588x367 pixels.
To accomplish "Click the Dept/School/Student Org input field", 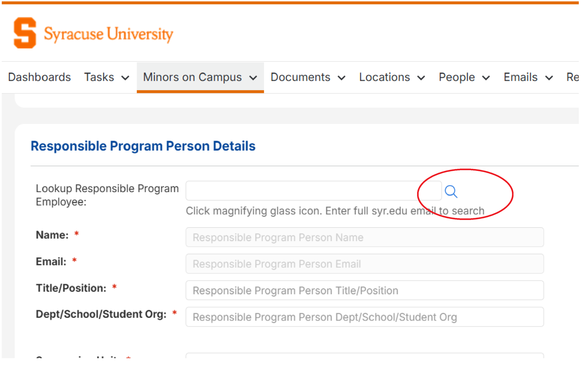I will click(x=365, y=317).
